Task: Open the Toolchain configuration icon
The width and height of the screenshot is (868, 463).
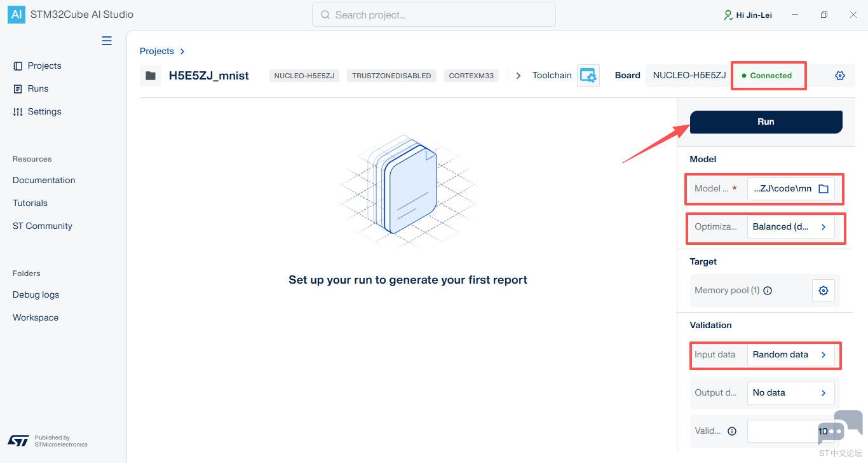Action: click(x=588, y=76)
